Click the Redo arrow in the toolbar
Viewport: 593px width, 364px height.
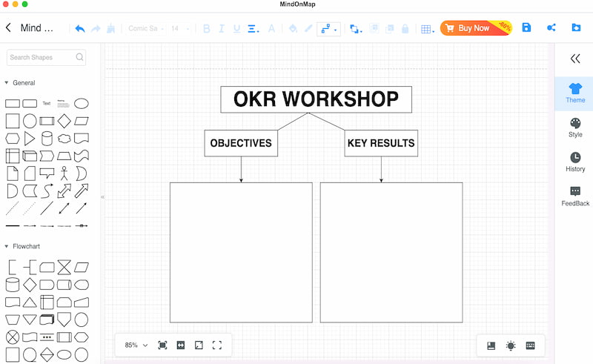[96, 28]
